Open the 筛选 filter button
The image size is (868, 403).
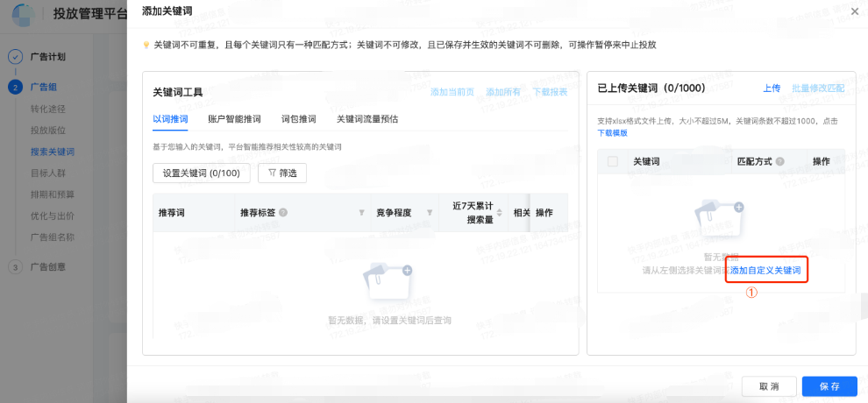pos(281,173)
